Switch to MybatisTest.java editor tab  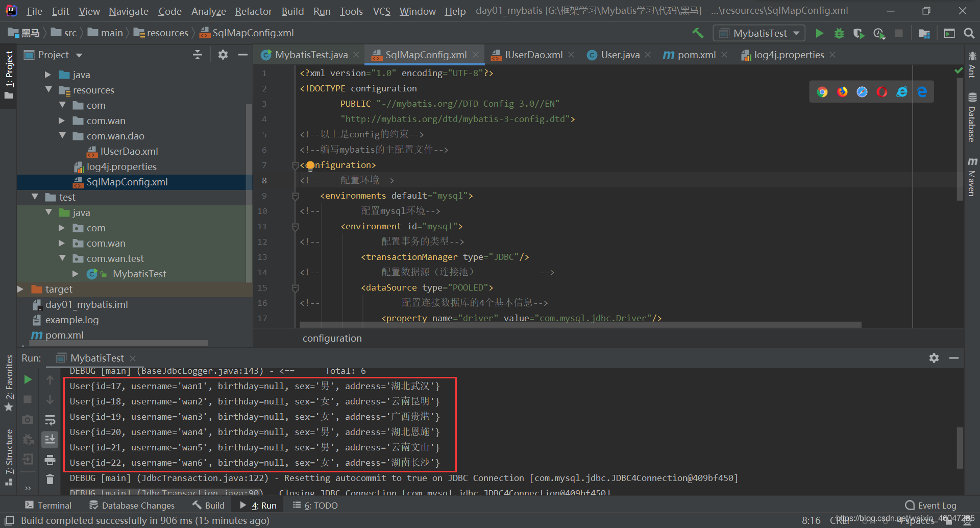[311, 55]
